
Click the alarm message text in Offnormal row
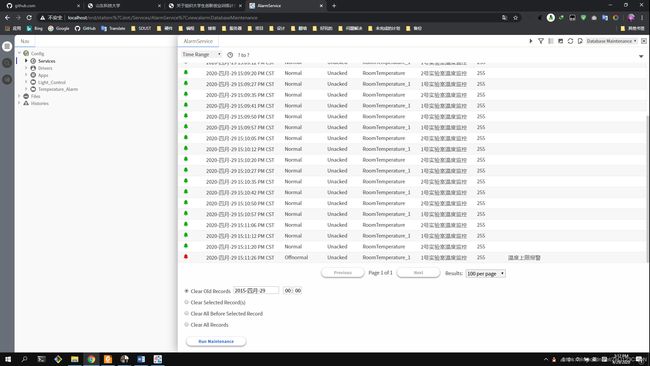[x=524, y=257]
